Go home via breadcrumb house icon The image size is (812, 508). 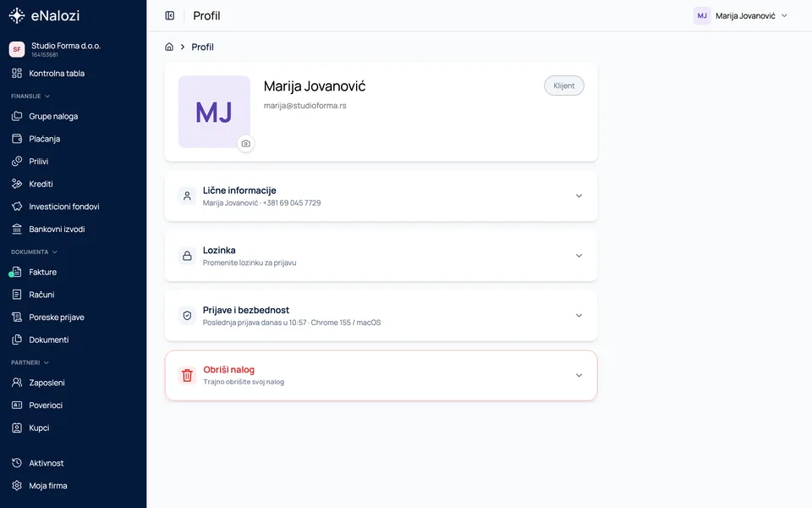click(x=169, y=47)
